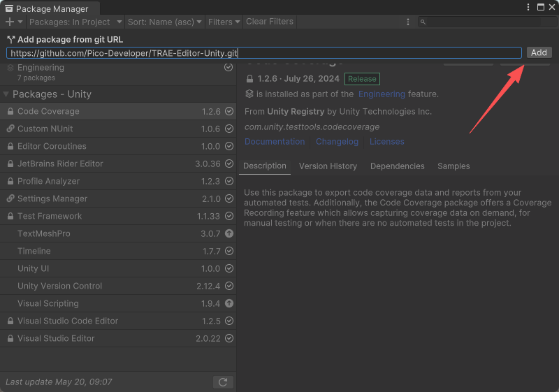Click the lock icon next to Code Coverage
This screenshot has width=559, height=392.
[x=10, y=112]
